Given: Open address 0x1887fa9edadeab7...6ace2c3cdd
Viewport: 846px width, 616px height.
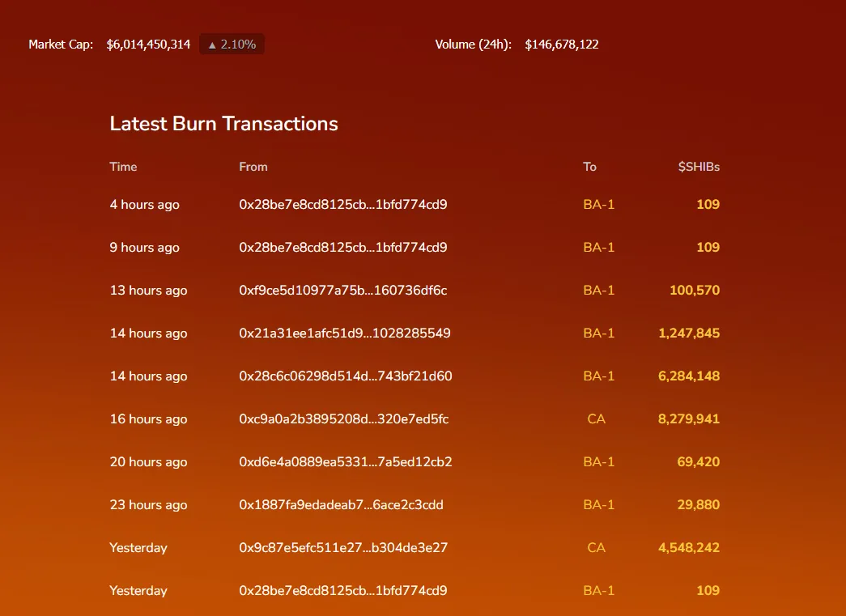Looking at the screenshot, I should (x=341, y=505).
